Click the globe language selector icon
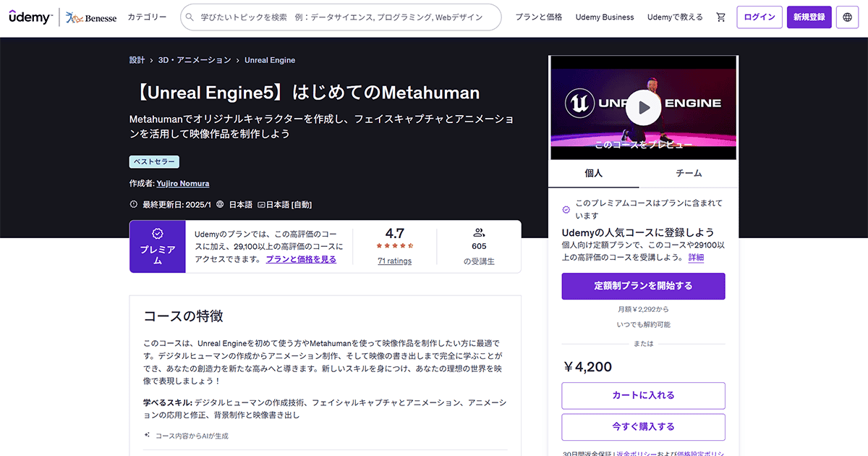 [847, 17]
